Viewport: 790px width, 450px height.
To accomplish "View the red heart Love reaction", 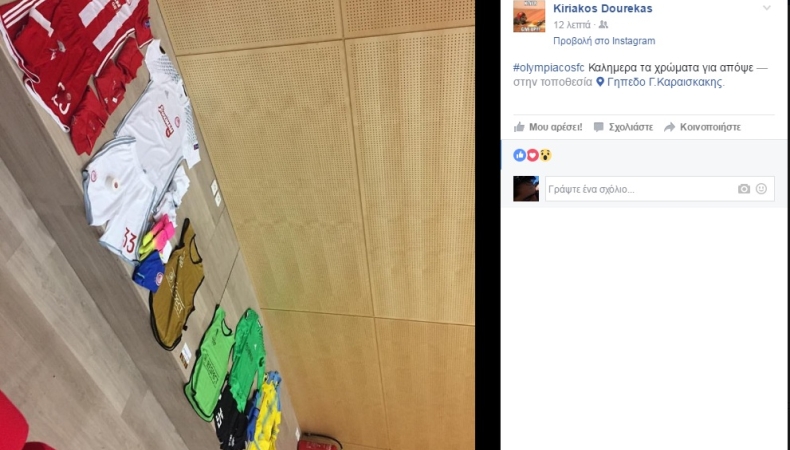I will pyautogui.click(x=533, y=155).
